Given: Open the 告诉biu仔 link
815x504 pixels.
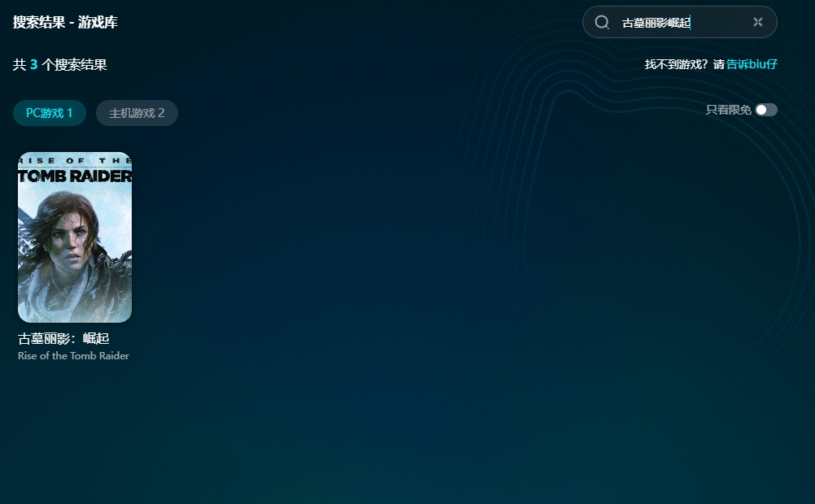Looking at the screenshot, I should (752, 64).
